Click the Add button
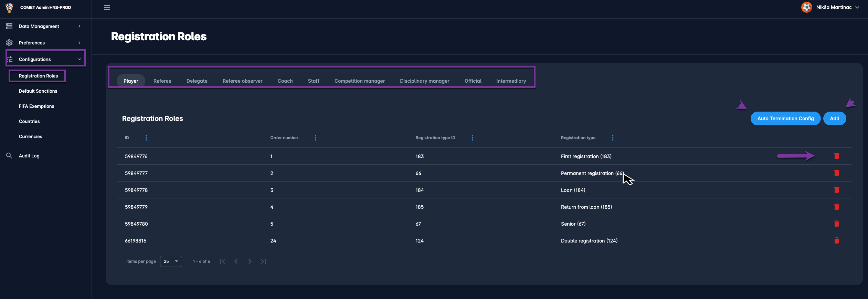The width and height of the screenshot is (868, 299). [x=834, y=118]
